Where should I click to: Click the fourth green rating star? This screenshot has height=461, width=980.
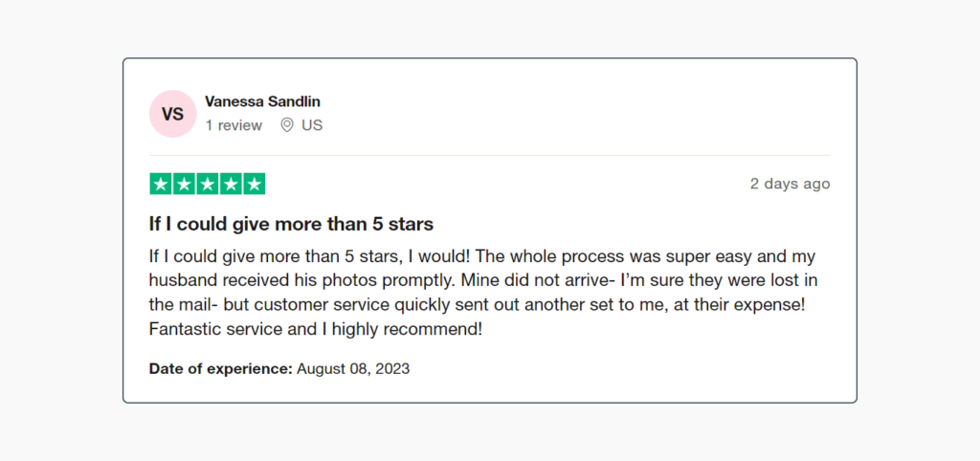point(231,185)
